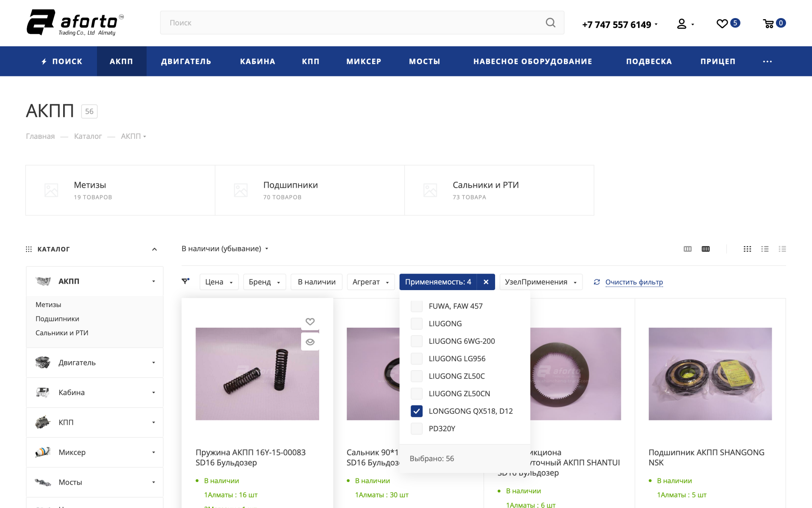The height and width of the screenshot is (508, 812).
Task: Open the sort dropdown В наличии (убывание)
Action: click(x=225, y=249)
